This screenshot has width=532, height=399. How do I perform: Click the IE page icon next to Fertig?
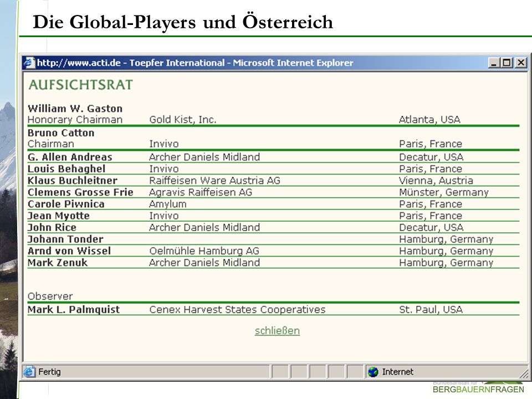pyautogui.click(x=29, y=372)
